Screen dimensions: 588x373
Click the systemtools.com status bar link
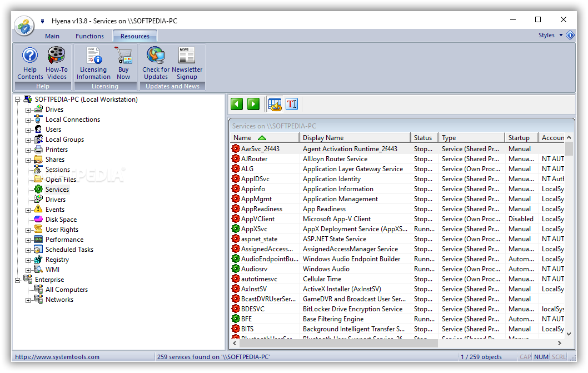(x=57, y=357)
